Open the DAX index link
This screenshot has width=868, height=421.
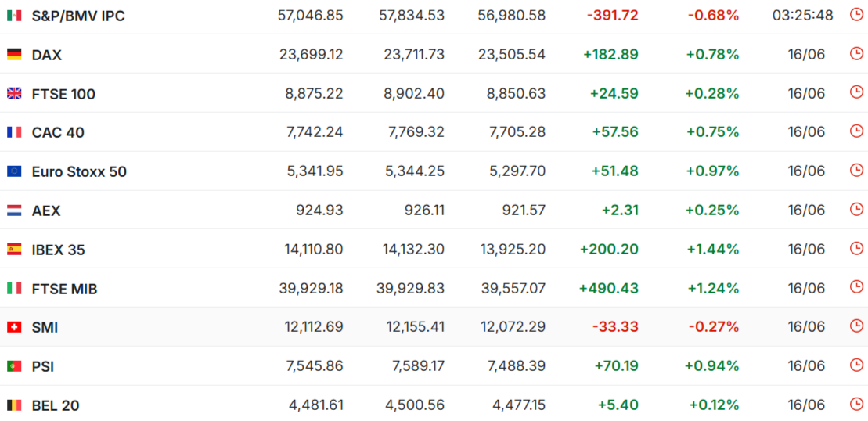tap(46, 55)
